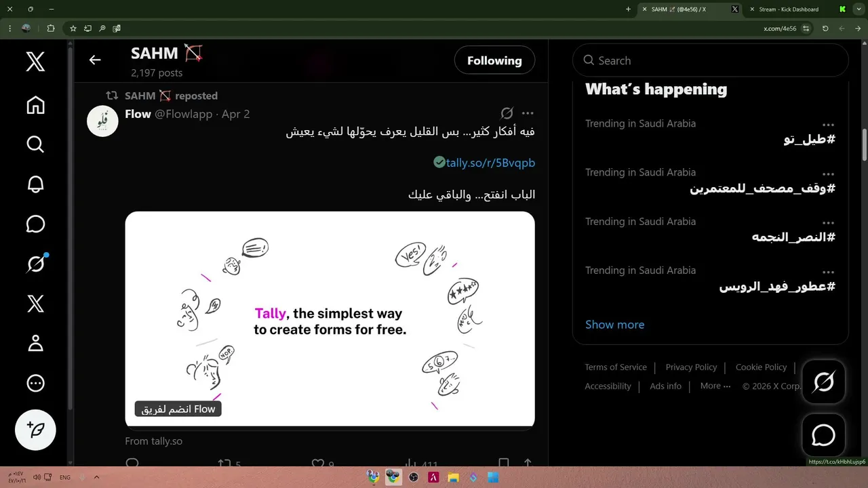Click the Search input field

tap(711, 60)
